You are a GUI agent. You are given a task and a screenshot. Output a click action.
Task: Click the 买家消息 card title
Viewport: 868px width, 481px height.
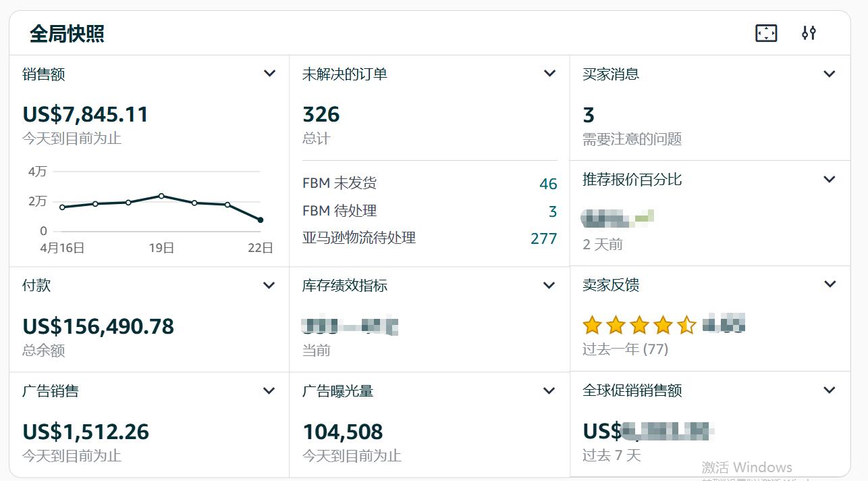point(611,74)
